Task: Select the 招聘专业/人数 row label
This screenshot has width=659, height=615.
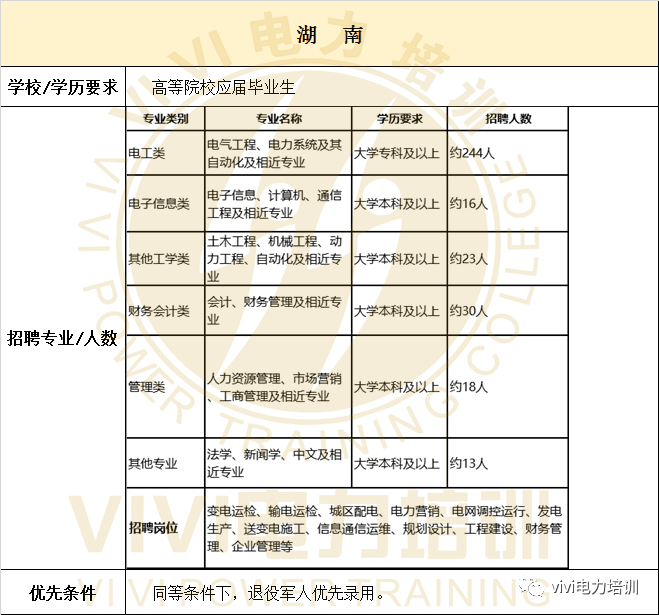Action: coord(63,338)
